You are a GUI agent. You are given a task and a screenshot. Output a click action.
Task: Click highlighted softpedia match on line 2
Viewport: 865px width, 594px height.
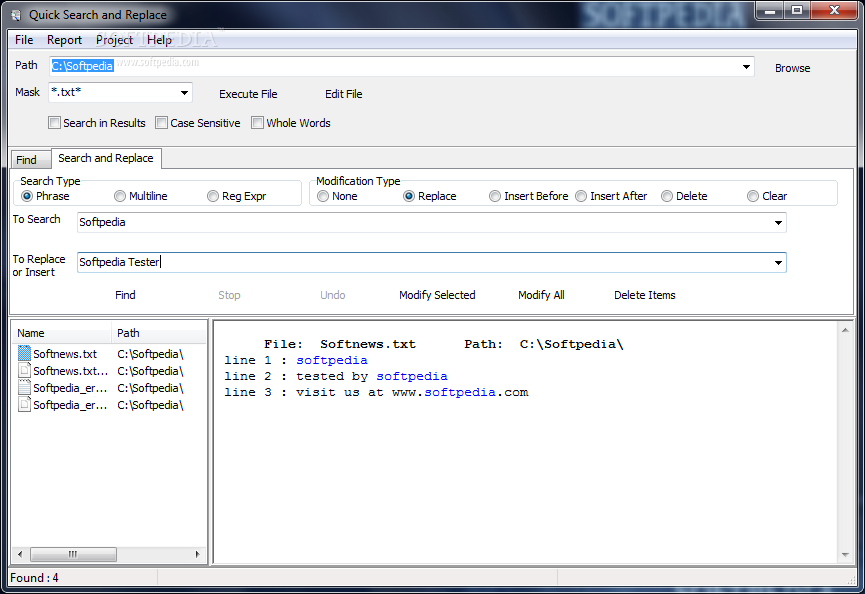click(x=412, y=376)
